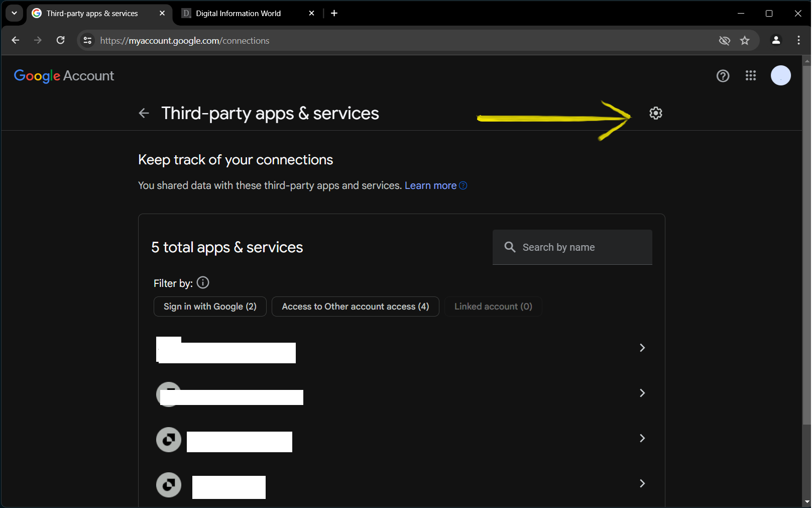Close the Third-party apps & services tab

click(x=162, y=13)
